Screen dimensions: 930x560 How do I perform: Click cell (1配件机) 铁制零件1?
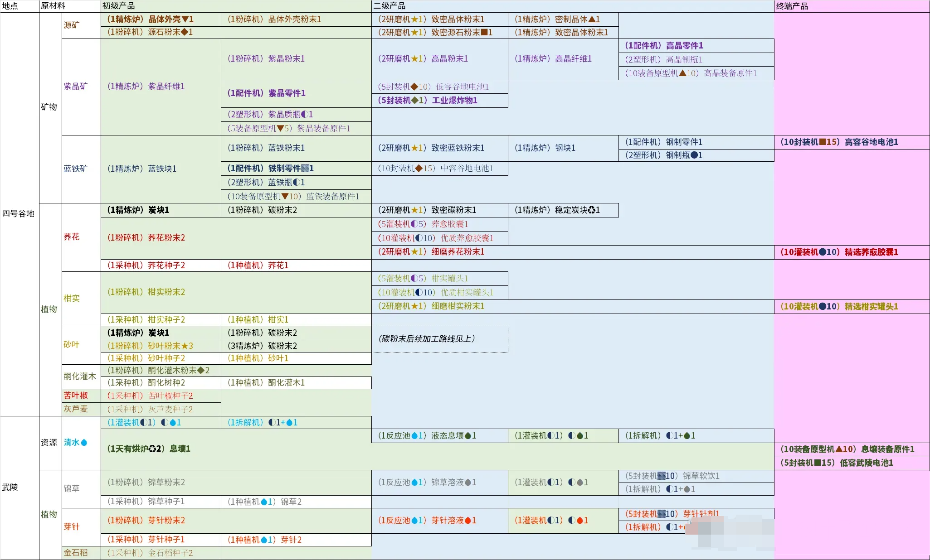[x=296, y=169]
